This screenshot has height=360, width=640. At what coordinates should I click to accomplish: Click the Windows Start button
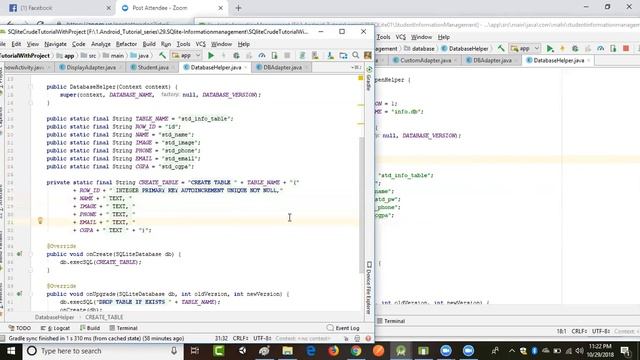[x=11, y=351]
